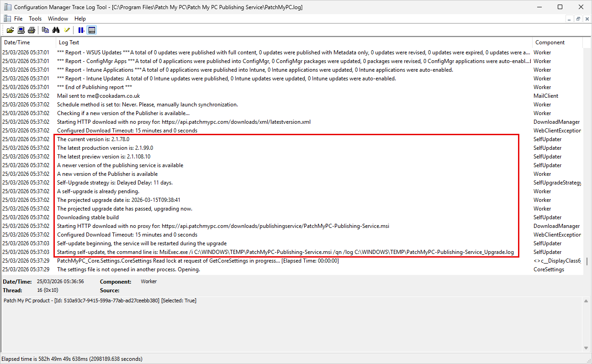Open the Tools menu
592x364 pixels.
(x=35, y=19)
